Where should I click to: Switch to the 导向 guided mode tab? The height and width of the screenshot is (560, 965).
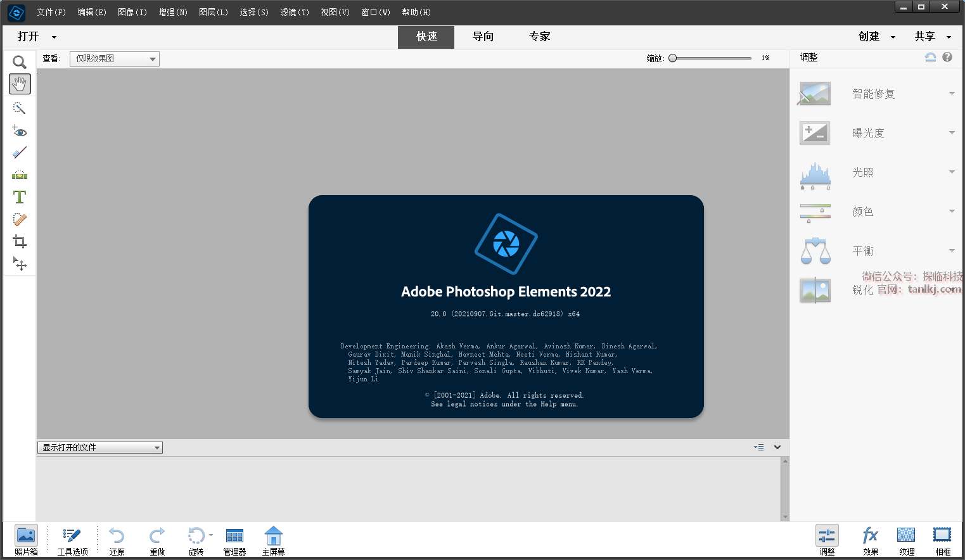point(483,37)
